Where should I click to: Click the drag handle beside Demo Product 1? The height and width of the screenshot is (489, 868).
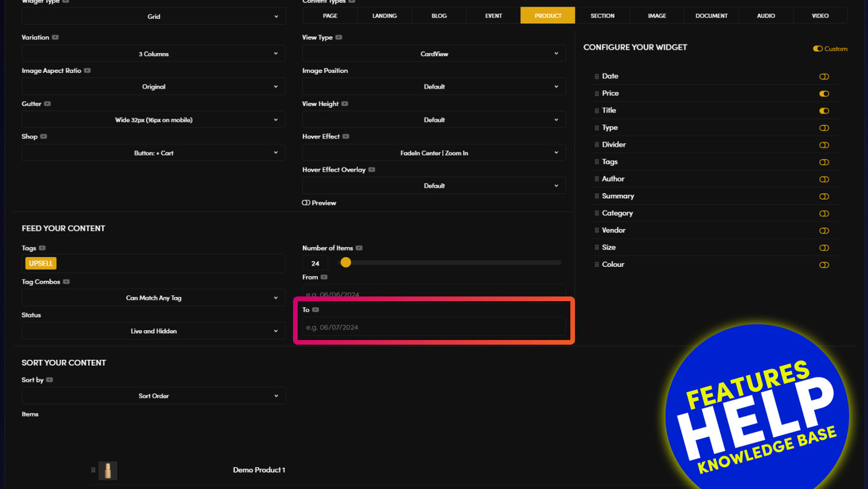(93, 470)
